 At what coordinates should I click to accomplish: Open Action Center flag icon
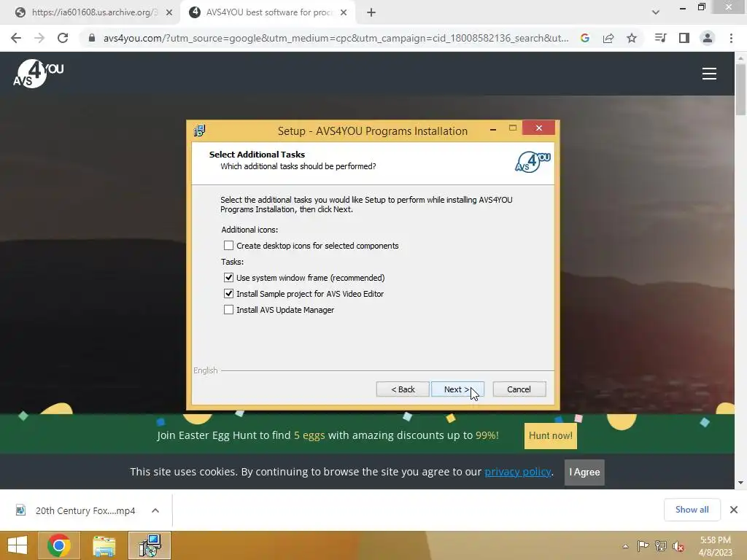pyautogui.click(x=643, y=546)
